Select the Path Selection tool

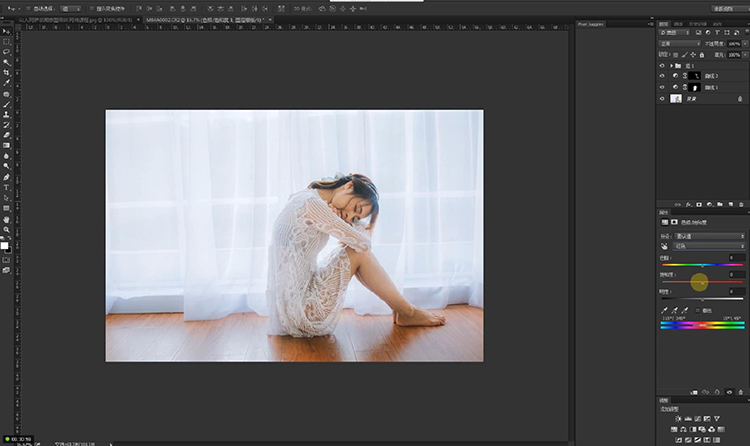6,198
